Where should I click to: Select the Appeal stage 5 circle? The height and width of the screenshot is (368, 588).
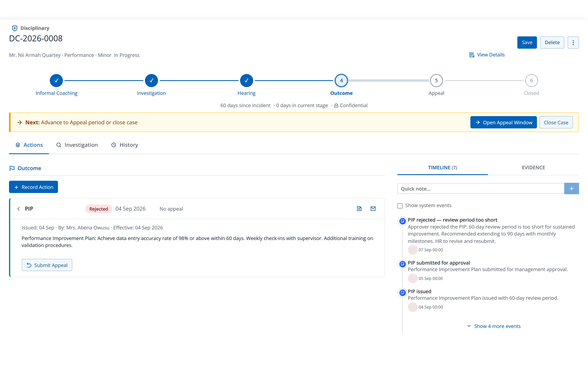pos(436,81)
